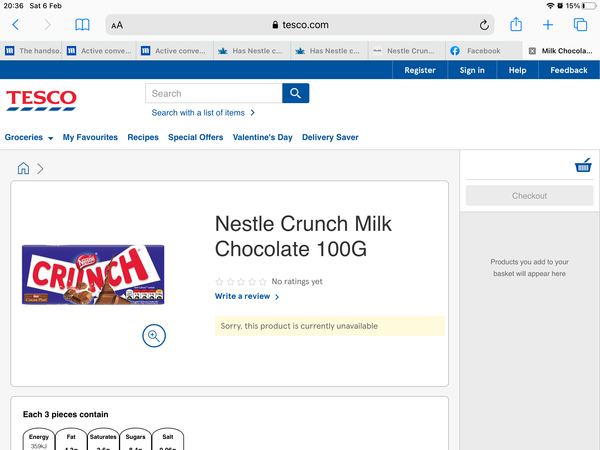Click the greyed-out Checkout button
The width and height of the screenshot is (600, 450).
(529, 196)
